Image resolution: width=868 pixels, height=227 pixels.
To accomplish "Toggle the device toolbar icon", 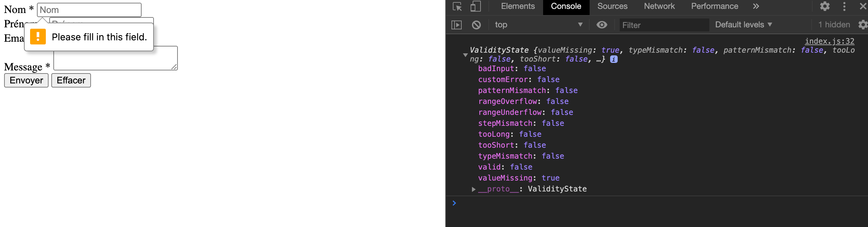I will (x=475, y=6).
